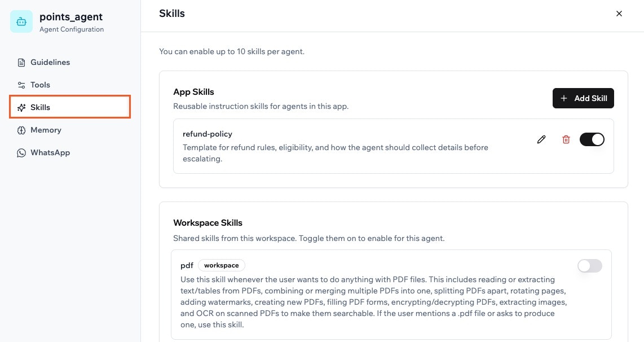This screenshot has width=644, height=342.
Task: Switch to the Memory section
Action: point(46,130)
